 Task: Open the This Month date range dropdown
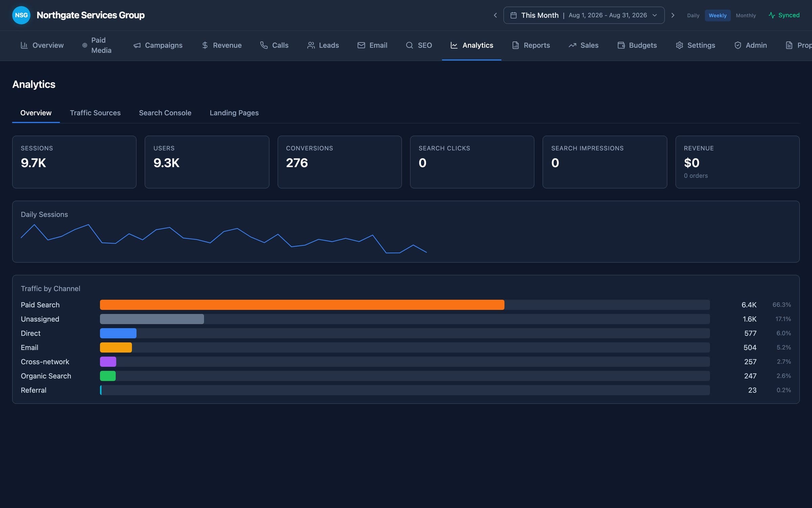584,15
